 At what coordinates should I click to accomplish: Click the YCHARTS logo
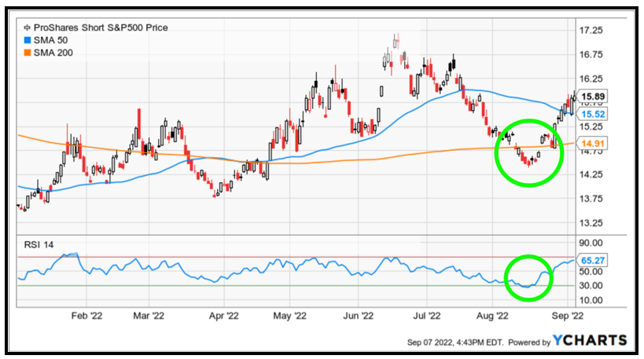click(590, 340)
